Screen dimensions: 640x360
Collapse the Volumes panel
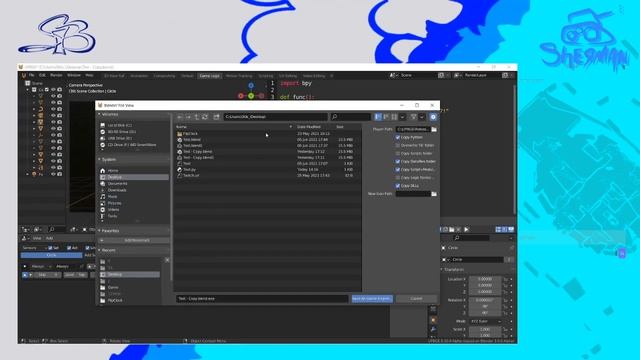[x=99, y=114]
